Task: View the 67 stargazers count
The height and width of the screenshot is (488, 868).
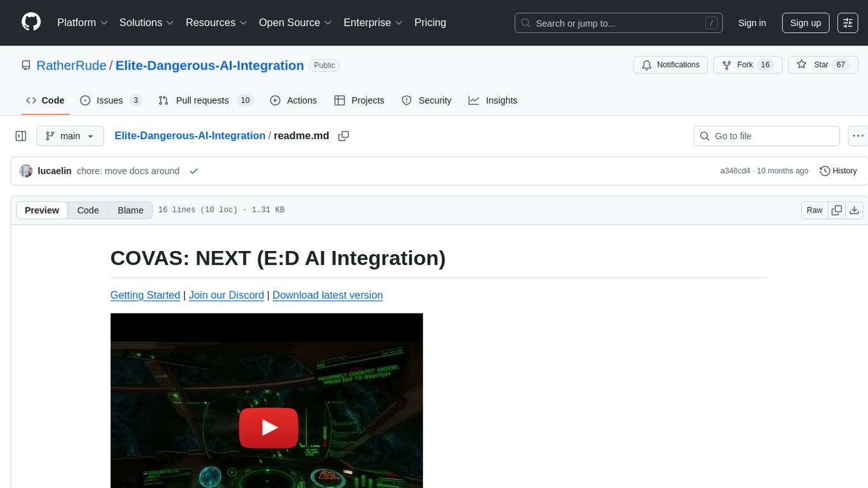Action: click(x=841, y=65)
